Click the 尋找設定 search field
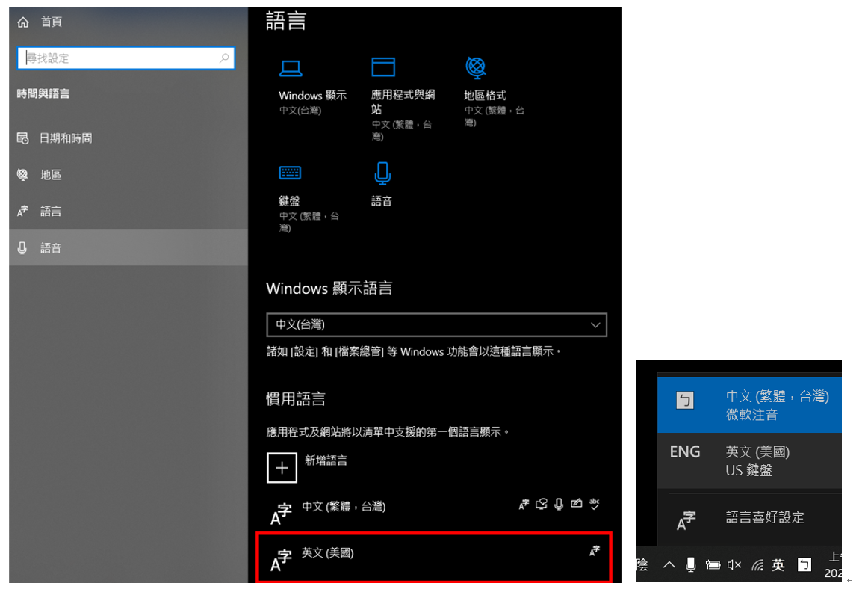Screen dimensions: 868x598 tap(121, 58)
